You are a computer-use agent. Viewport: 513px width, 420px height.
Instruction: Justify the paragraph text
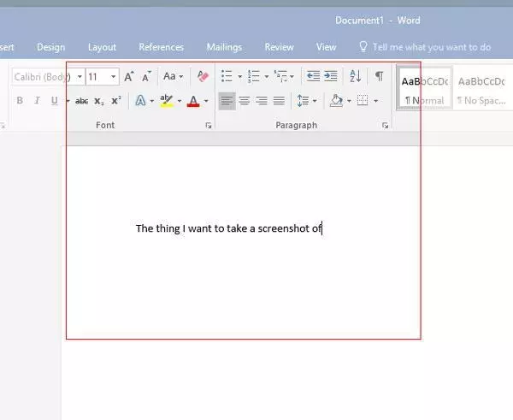click(x=278, y=101)
